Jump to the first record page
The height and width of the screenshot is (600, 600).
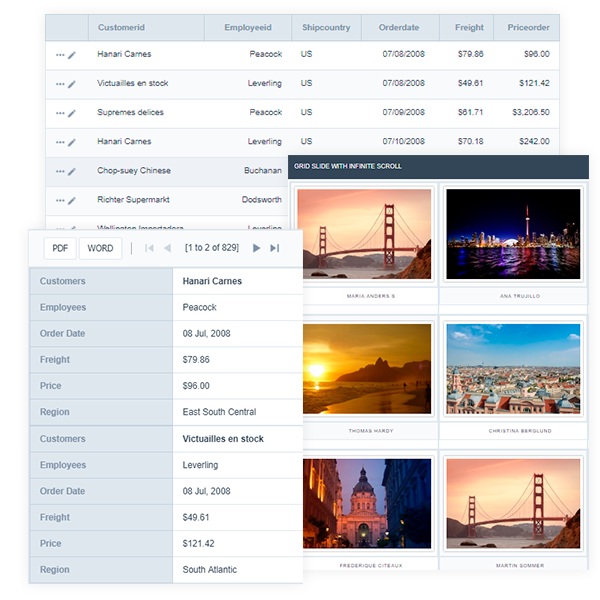(149, 248)
